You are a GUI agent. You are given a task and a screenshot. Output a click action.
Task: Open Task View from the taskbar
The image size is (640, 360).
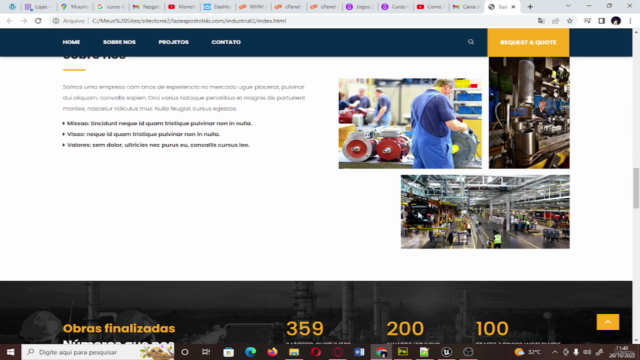(206, 352)
